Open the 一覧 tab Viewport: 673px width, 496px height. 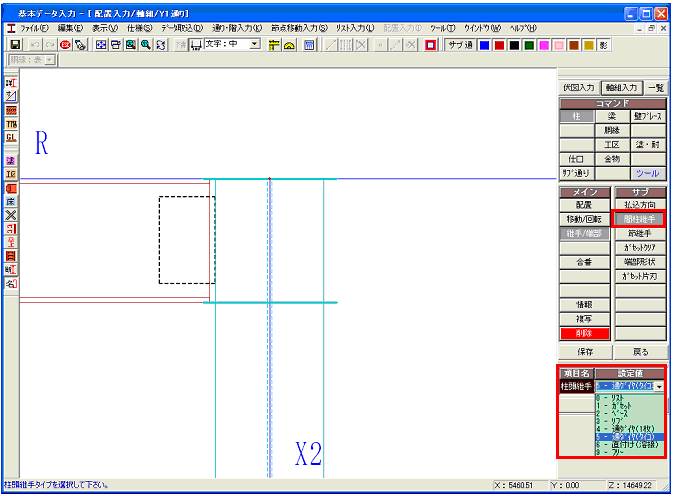pyautogui.click(x=656, y=88)
